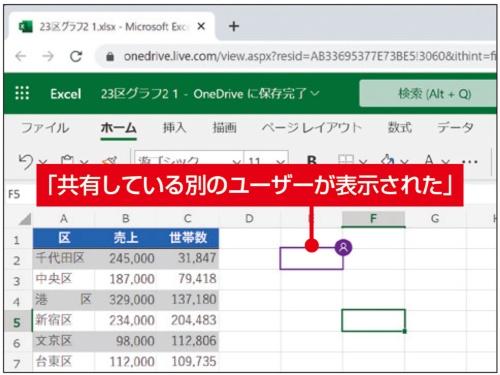Select row 5 header
The height and width of the screenshot is (375, 500).
(17, 322)
